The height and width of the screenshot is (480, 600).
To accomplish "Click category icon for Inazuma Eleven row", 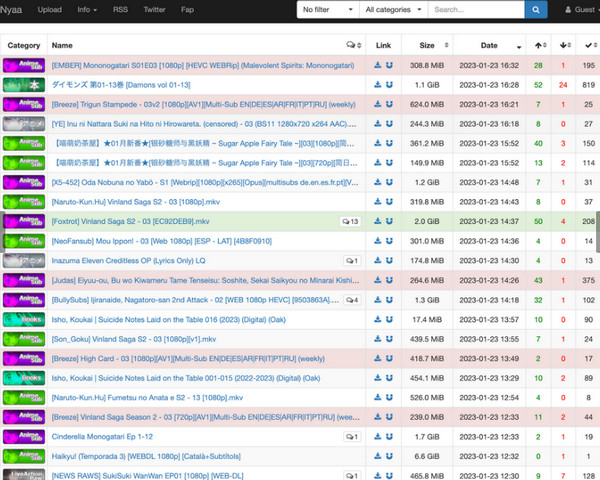I will coord(24,260).
